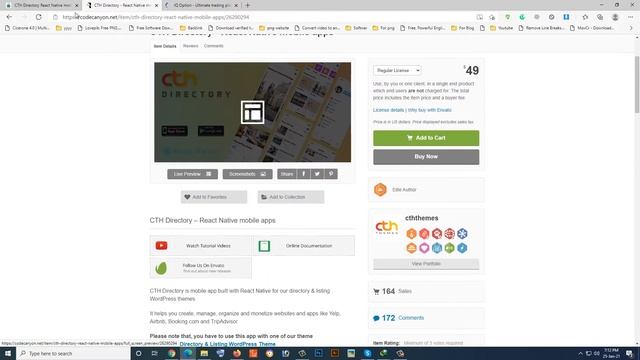Open the notification center icon in taskbar
Screen dimensions: 640x360
pyautogui.click(x=630, y=353)
